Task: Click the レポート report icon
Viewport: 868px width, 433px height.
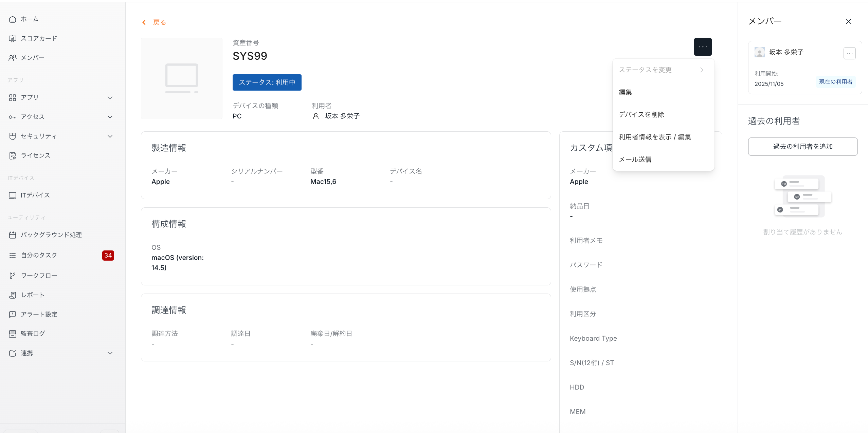Action: point(13,295)
